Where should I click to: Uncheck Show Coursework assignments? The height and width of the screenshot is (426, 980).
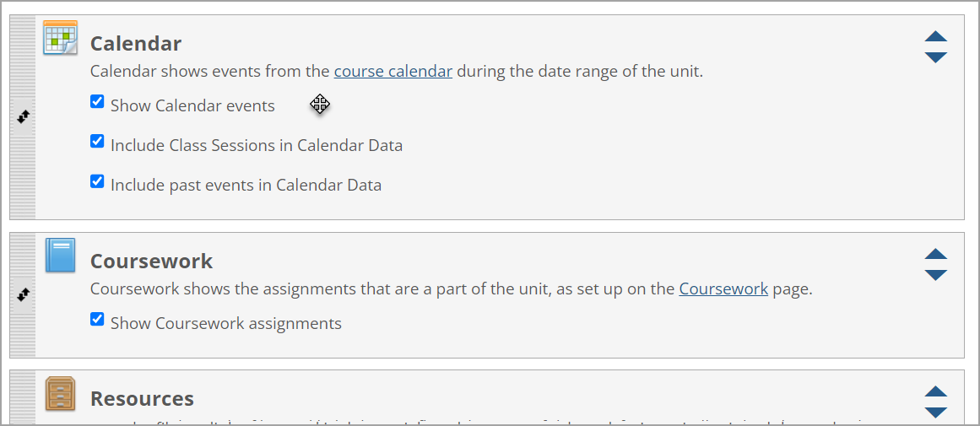coord(97,320)
